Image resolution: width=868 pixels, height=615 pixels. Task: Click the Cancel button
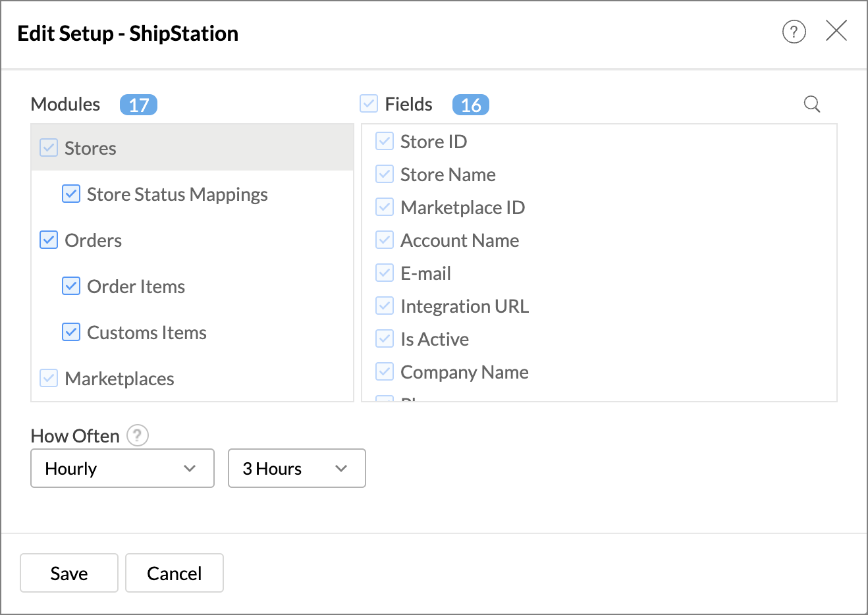[175, 573]
